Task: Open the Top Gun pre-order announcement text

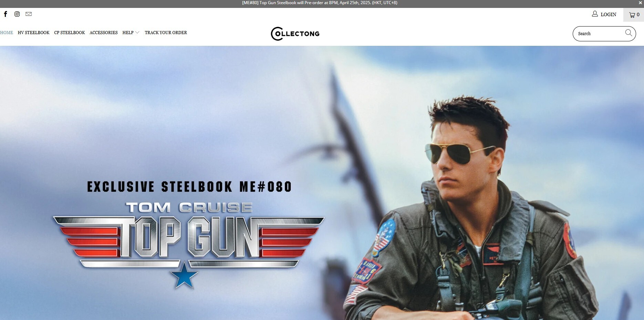Action: tap(320, 3)
